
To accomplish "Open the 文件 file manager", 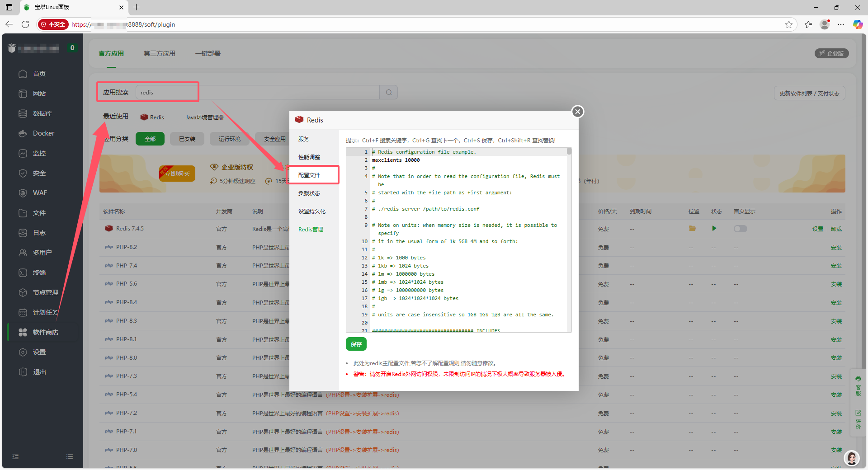I will pos(39,212).
